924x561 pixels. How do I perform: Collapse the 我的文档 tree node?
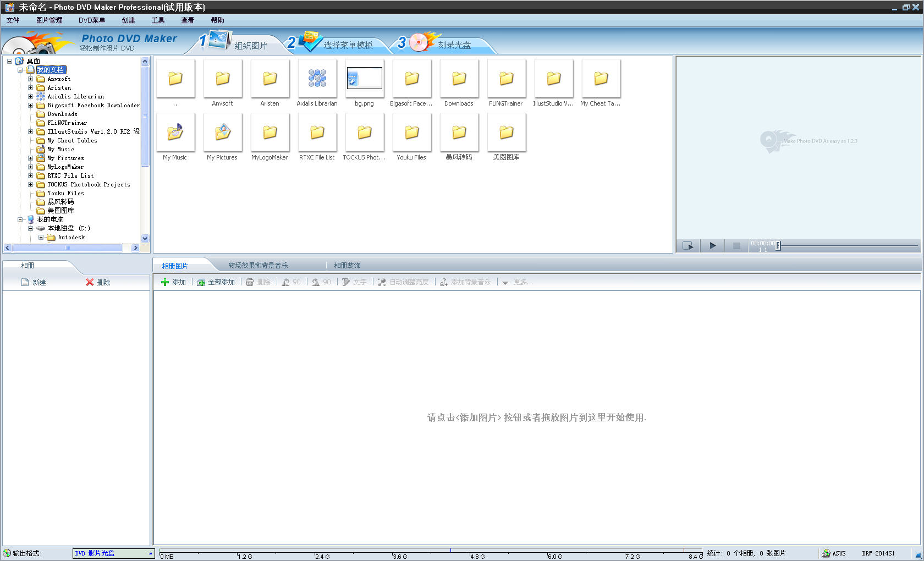coord(20,70)
